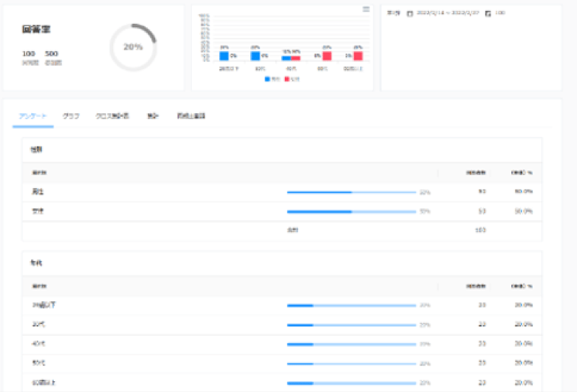Click the 男性 row progress bar

click(x=351, y=192)
